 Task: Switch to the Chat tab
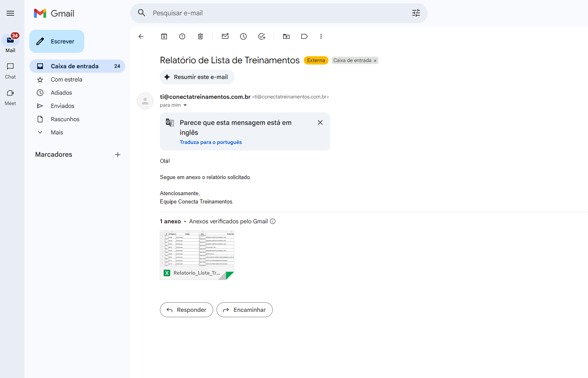point(10,71)
